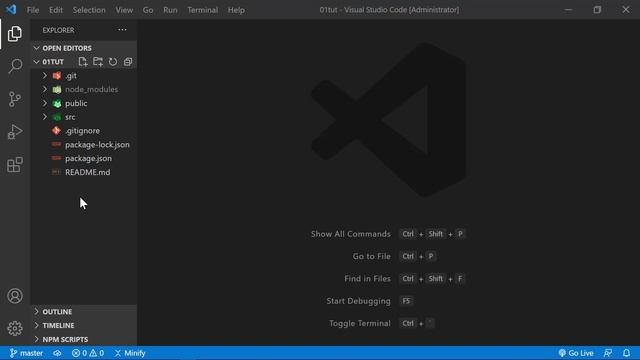This screenshot has width=640, height=360.
Task: Collapse the 01TUT folder section
Action: (53, 62)
